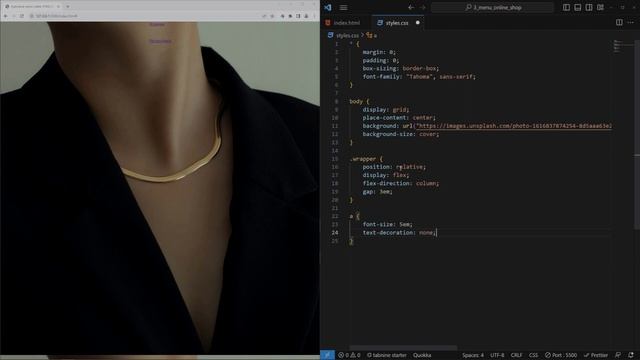This screenshot has width=640, height=360.
Task: Click the editor vertical scrollbar
Action: (x=637, y=135)
